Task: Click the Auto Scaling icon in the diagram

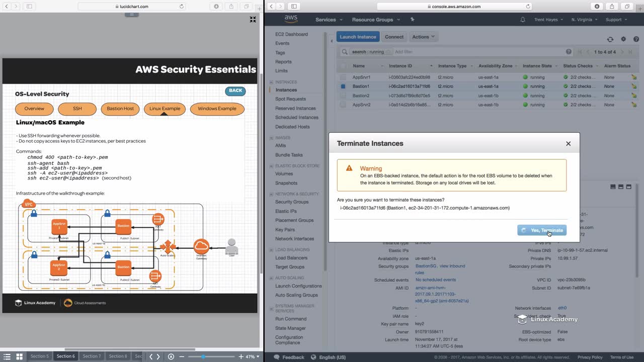Action: pos(168,247)
